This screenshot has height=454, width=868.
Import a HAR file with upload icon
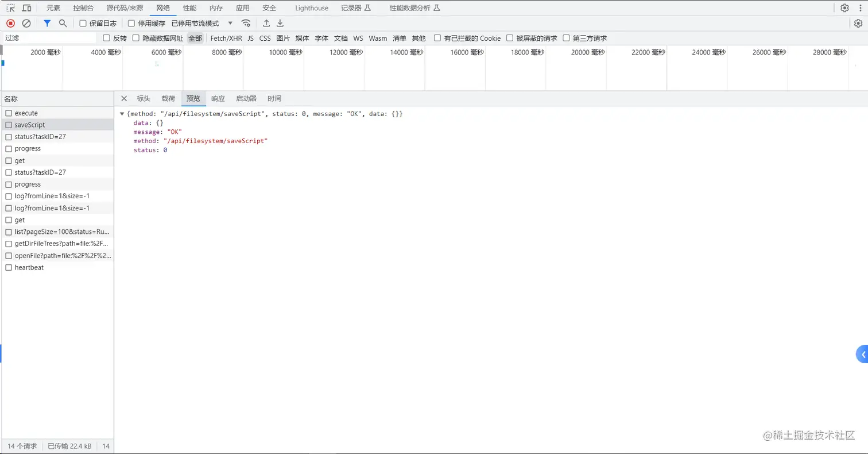click(266, 23)
